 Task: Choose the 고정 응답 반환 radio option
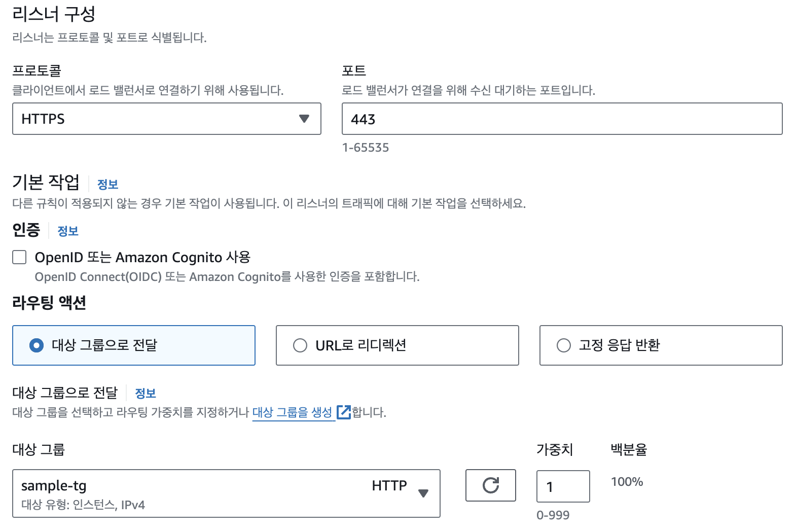coord(564,345)
